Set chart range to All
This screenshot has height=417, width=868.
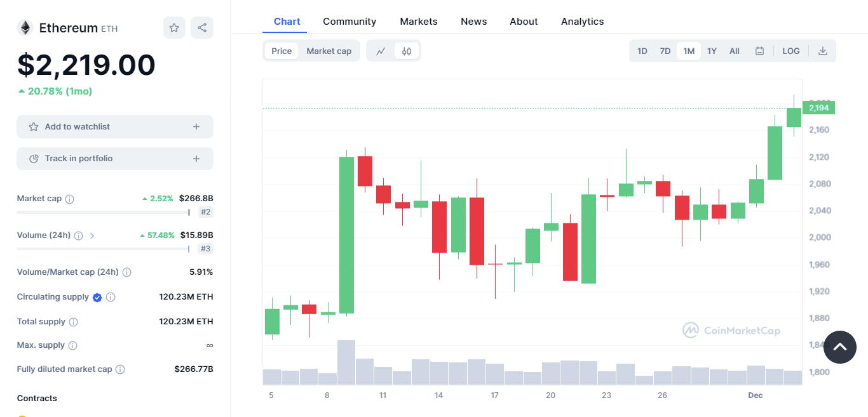click(x=735, y=51)
